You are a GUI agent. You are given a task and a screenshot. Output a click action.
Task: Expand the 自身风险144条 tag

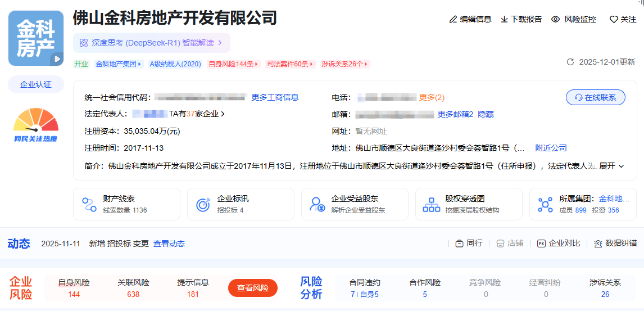pyautogui.click(x=234, y=64)
